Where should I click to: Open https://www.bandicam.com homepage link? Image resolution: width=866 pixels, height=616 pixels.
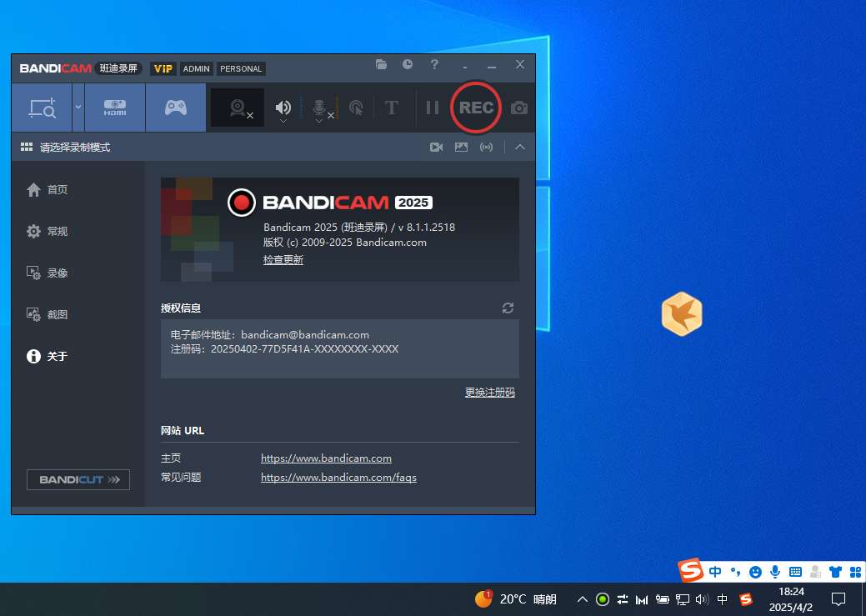pyautogui.click(x=327, y=458)
